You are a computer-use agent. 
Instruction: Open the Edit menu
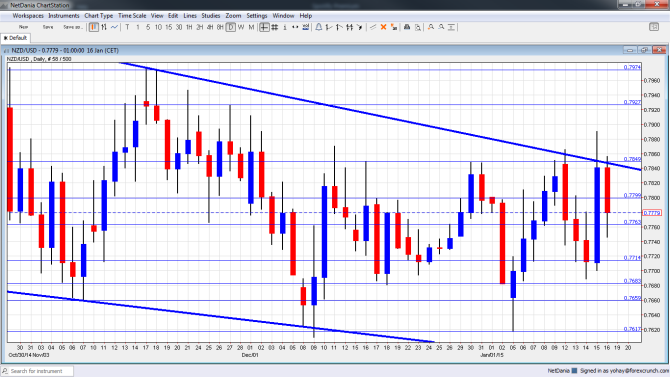tap(173, 16)
